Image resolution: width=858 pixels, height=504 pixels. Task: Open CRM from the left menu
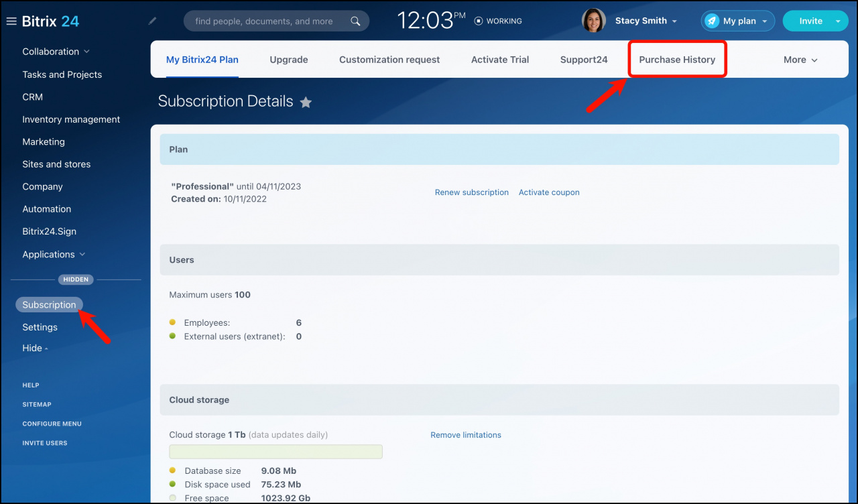33,97
